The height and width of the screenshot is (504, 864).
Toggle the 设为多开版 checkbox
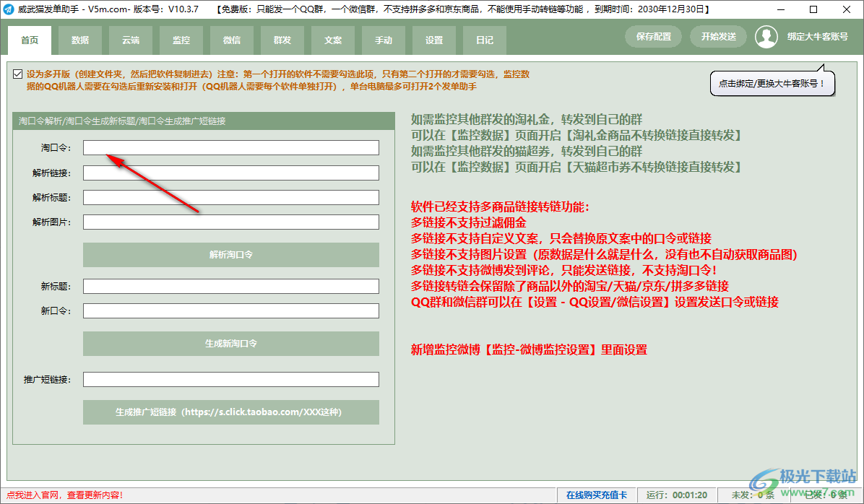(x=17, y=74)
